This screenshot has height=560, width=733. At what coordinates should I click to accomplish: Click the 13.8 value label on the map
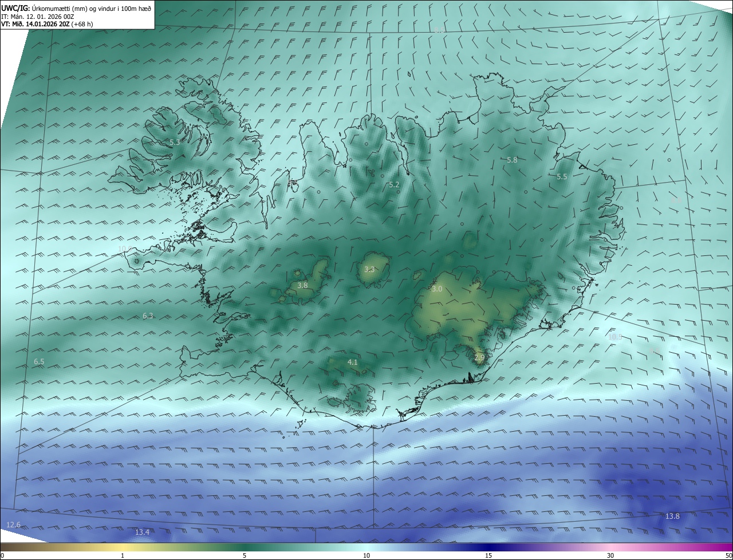(672, 516)
